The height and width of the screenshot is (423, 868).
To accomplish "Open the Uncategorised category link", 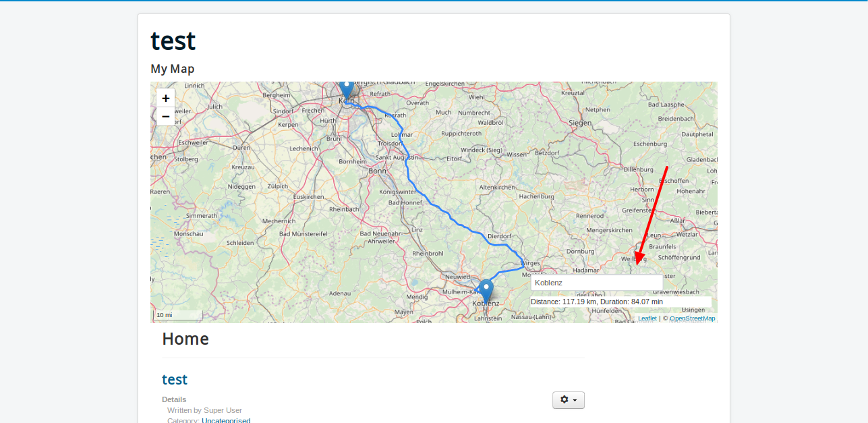I will coord(226,420).
